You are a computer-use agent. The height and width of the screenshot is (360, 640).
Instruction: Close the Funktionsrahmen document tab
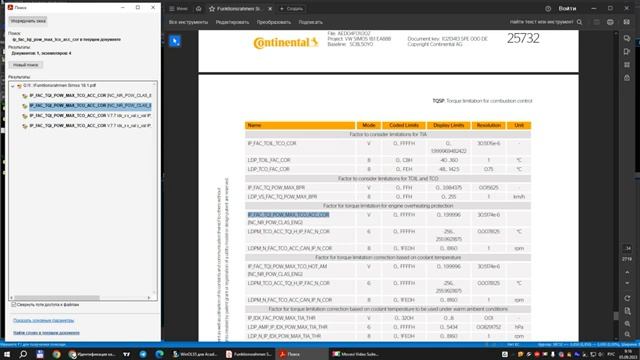pos(270,9)
